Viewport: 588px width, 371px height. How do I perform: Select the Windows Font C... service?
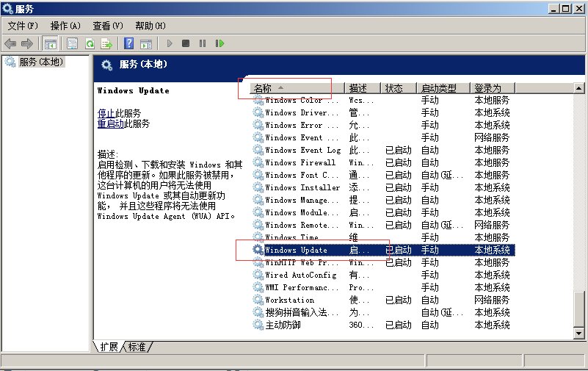pos(383,175)
